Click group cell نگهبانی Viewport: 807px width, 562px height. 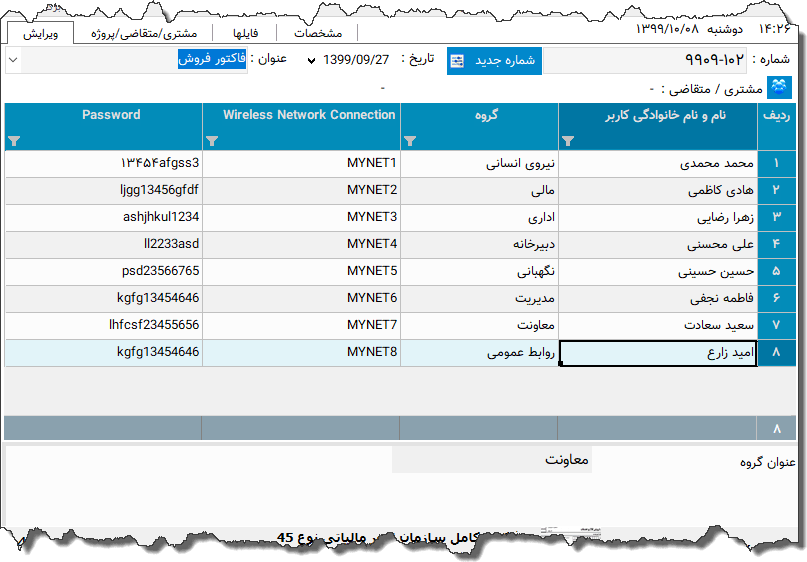[480, 272]
